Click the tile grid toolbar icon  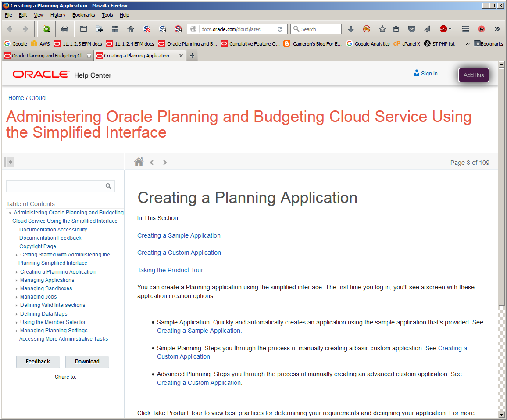click(115, 29)
